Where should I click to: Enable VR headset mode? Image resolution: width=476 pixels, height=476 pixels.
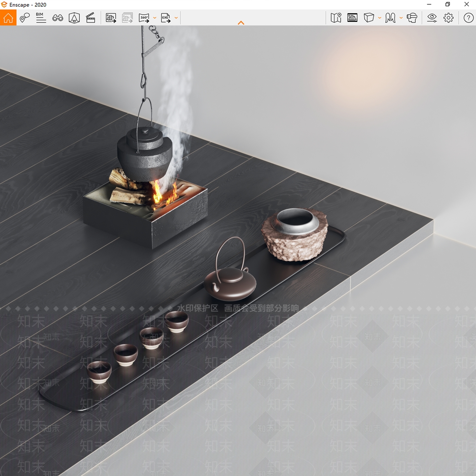412,18
